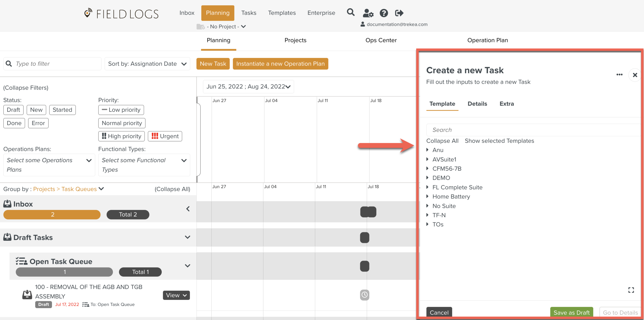
Task: Open the Group by Projects dropdown
Action: click(69, 189)
